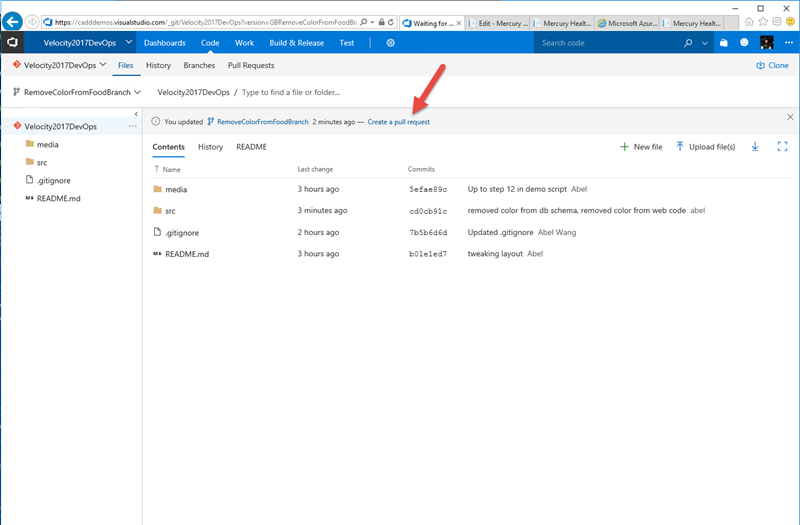The width and height of the screenshot is (800, 525).
Task: Select the Velocity2017DevOps root in the tree
Action: point(60,127)
